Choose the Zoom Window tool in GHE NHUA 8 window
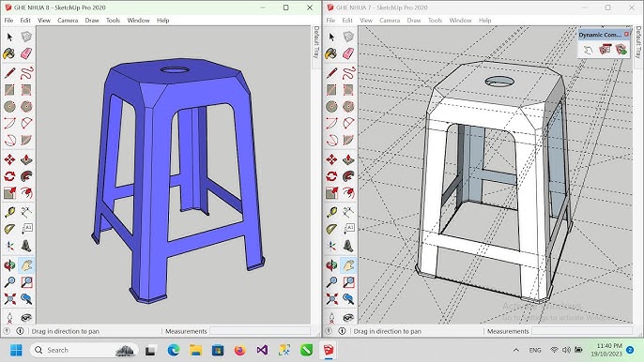This screenshot has height=362, width=644. point(26,282)
